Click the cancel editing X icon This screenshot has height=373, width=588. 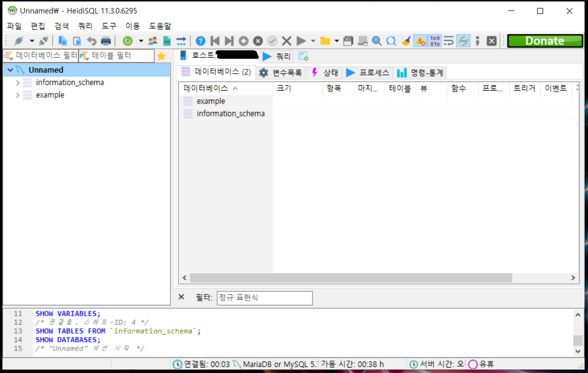click(287, 41)
